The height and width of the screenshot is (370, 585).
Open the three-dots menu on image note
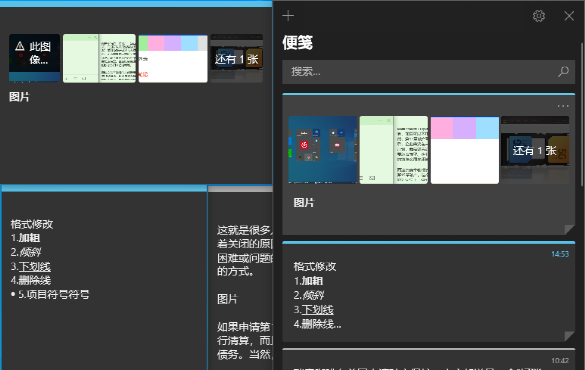point(563,106)
